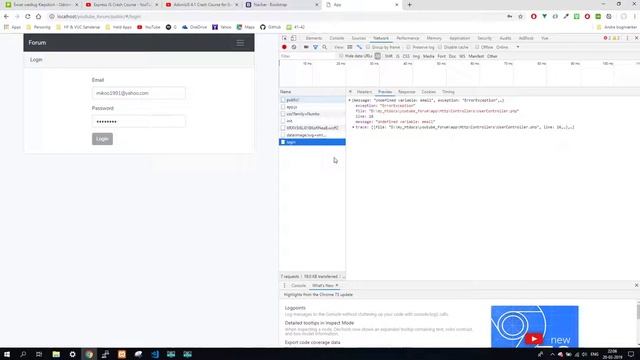Open the Online throttling dropdown
Viewport: 640px width, 360px height.
coord(508,47)
